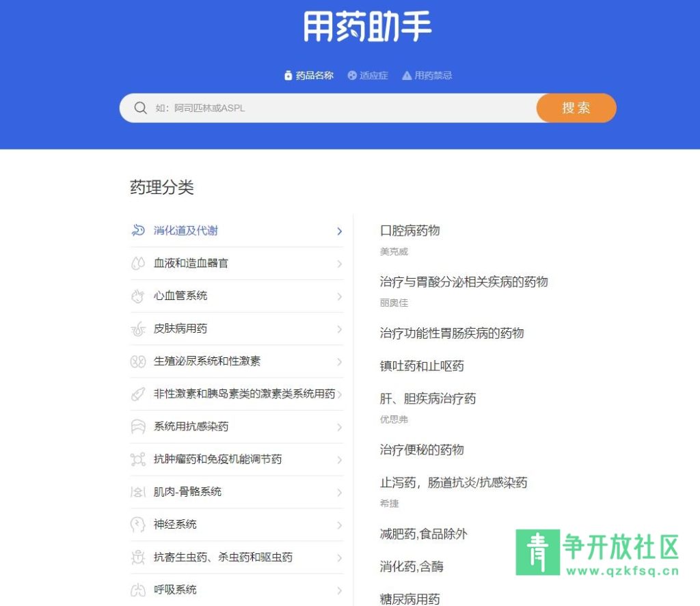Select 消化道及代谢 category

(237, 231)
